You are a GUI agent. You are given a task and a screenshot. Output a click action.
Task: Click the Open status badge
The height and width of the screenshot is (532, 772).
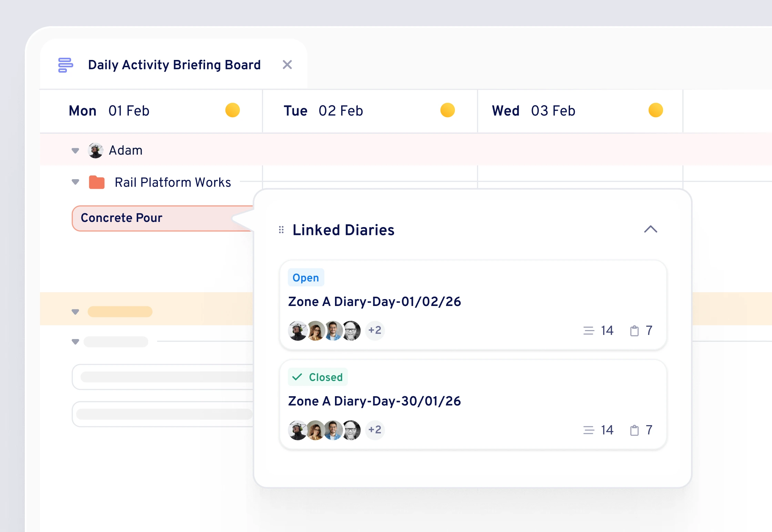(x=306, y=278)
